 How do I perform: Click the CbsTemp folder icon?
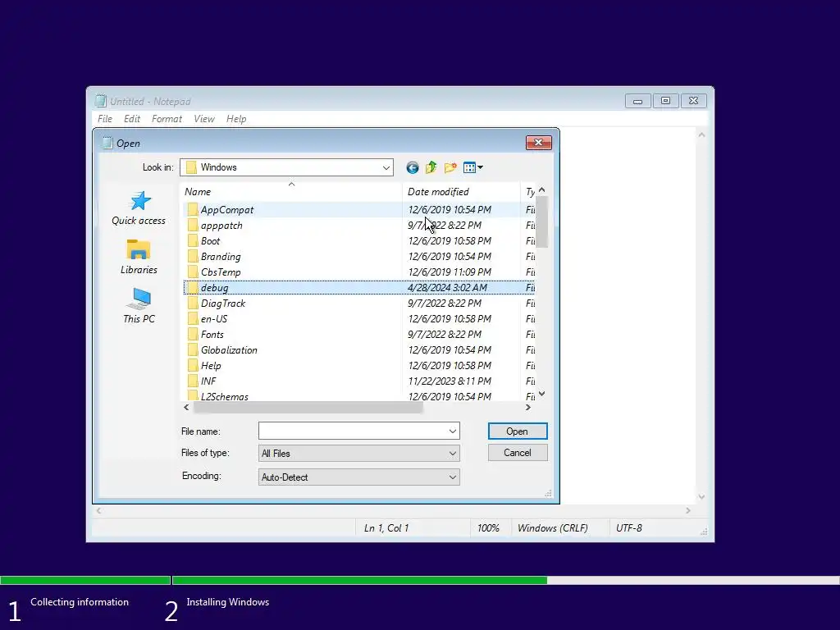192,272
